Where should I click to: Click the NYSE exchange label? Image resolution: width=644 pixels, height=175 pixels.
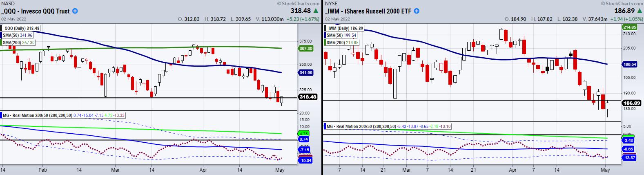click(x=331, y=3)
